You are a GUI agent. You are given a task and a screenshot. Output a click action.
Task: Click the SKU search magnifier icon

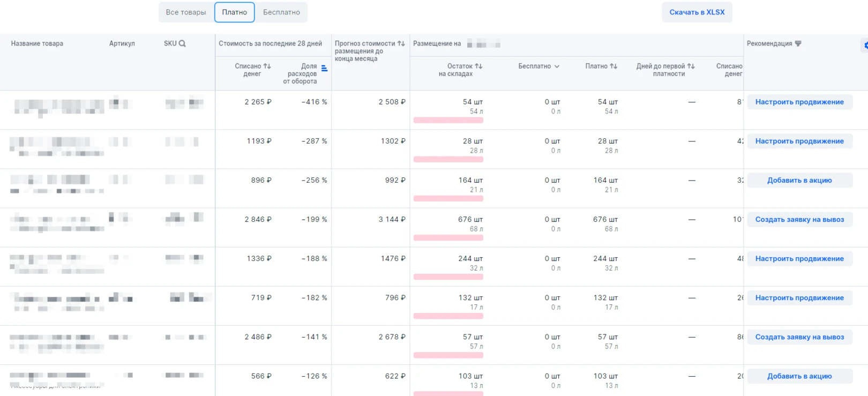[182, 43]
